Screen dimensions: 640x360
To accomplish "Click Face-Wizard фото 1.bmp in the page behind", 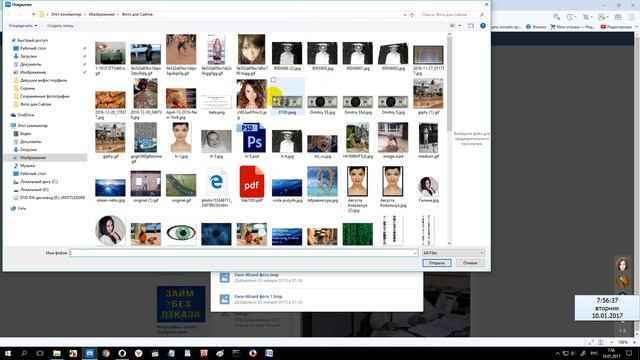I will (258, 297).
